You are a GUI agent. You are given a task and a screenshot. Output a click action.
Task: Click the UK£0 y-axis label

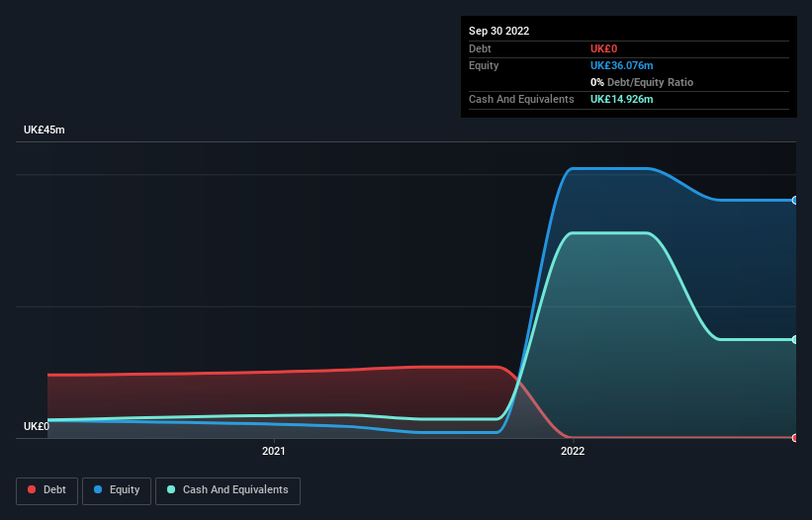37,426
